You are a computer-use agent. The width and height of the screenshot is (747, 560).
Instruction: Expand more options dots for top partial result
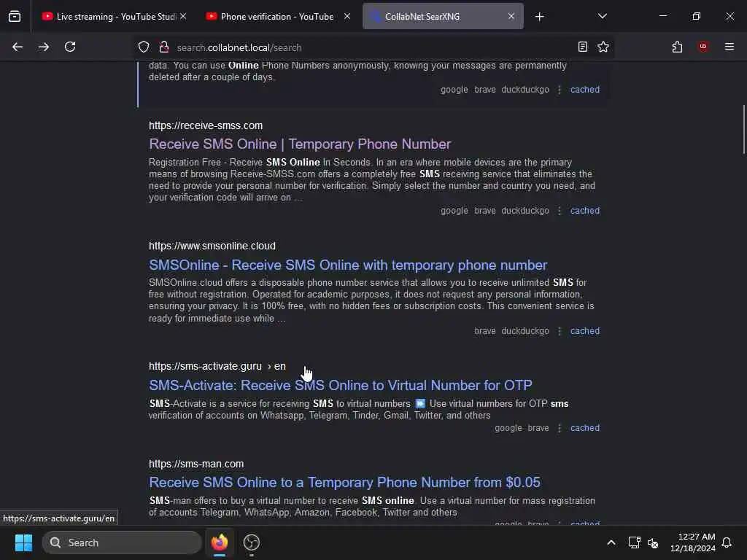(560, 90)
